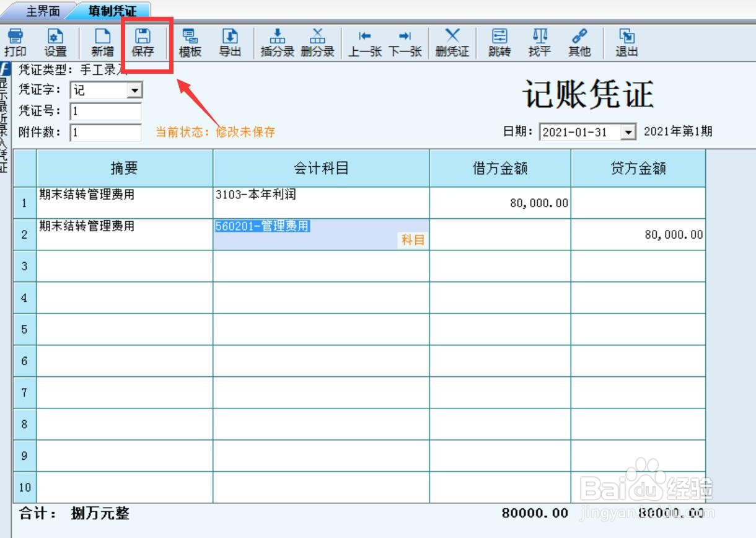This screenshot has height=538, width=756.
Task: Click account cell 3103-本年利润
Action: 321,203
